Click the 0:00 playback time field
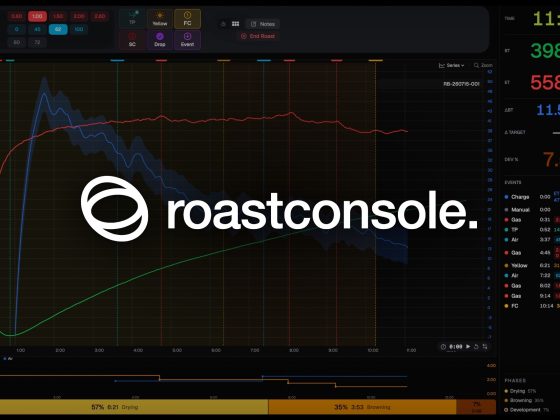This screenshot has height=420, width=560. pyautogui.click(x=456, y=347)
